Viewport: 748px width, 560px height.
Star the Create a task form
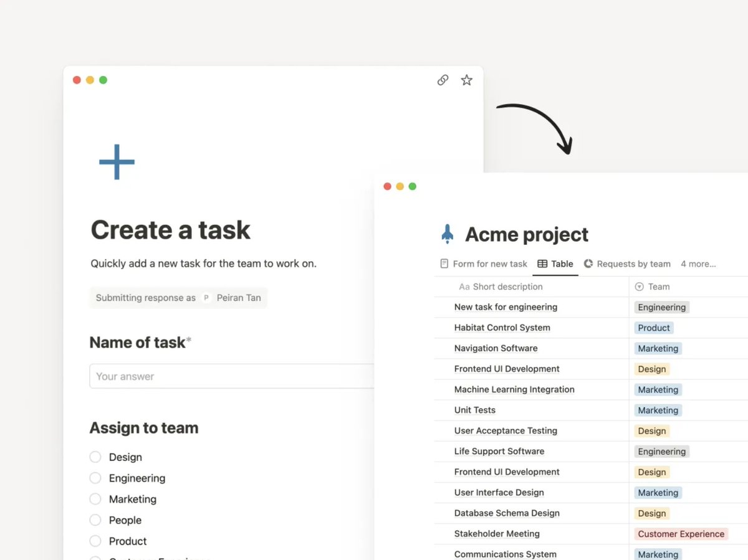pos(466,80)
